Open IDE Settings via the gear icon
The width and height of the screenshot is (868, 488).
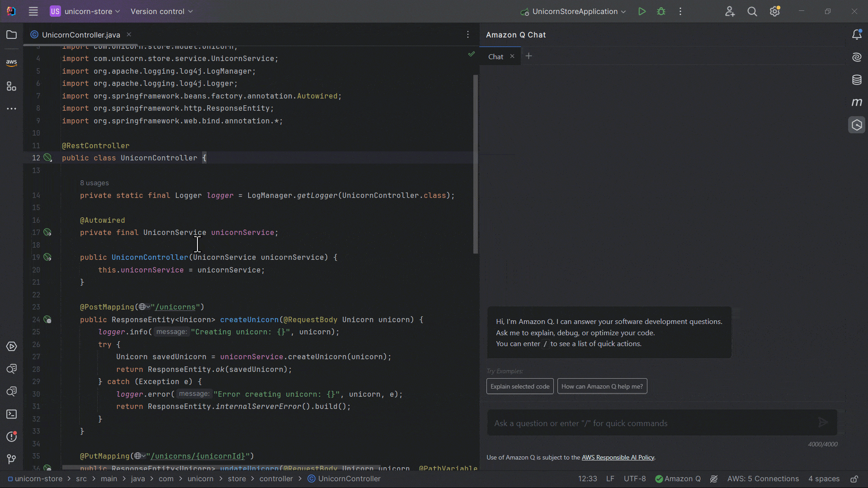pyautogui.click(x=775, y=11)
